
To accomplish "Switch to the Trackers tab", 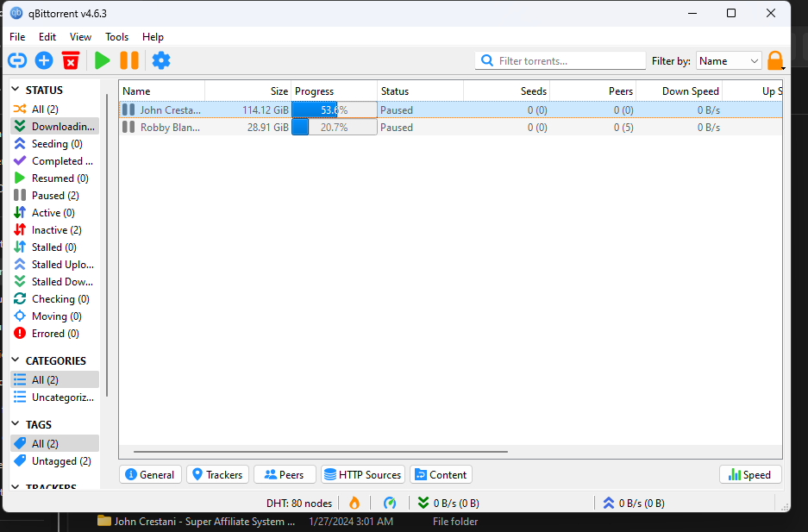I will [x=217, y=474].
